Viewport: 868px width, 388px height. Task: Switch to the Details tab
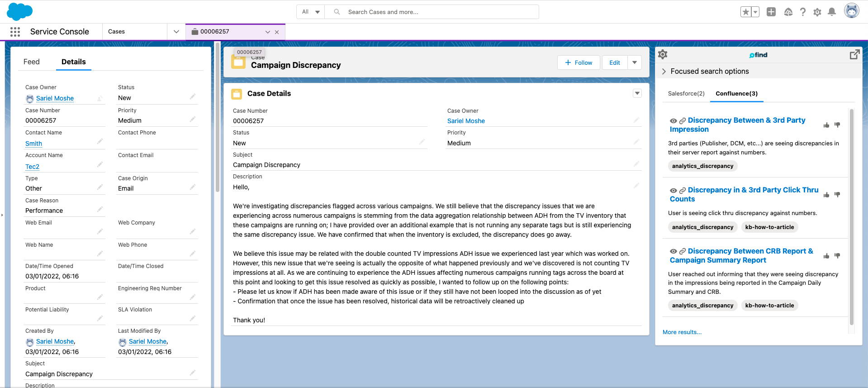[74, 62]
